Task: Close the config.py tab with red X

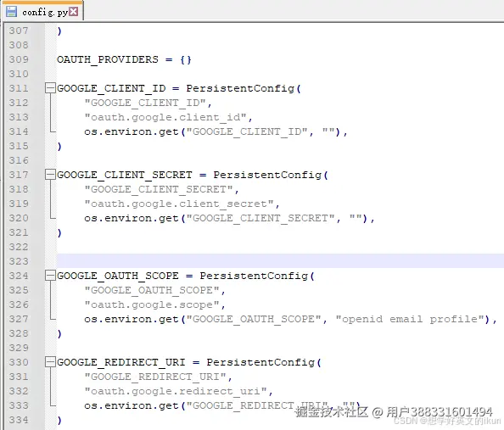Action: coord(74,12)
